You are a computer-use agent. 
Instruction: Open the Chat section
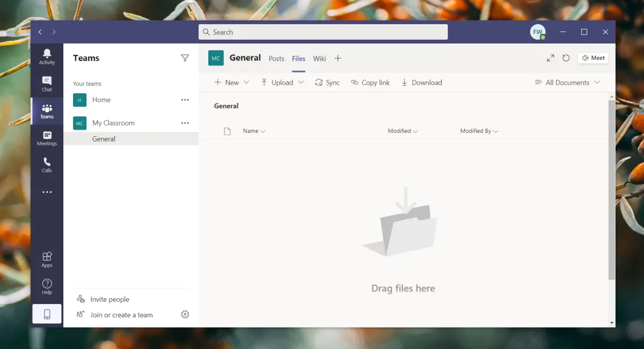pyautogui.click(x=47, y=83)
